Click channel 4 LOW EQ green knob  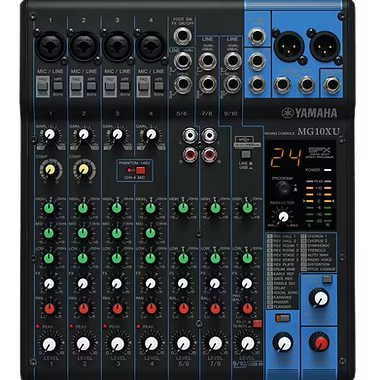coord(150,258)
